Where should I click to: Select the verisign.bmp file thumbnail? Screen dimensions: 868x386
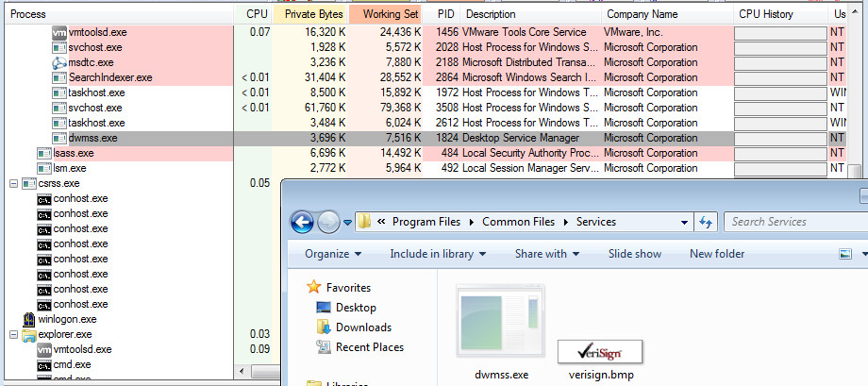[x=600, y=351]
